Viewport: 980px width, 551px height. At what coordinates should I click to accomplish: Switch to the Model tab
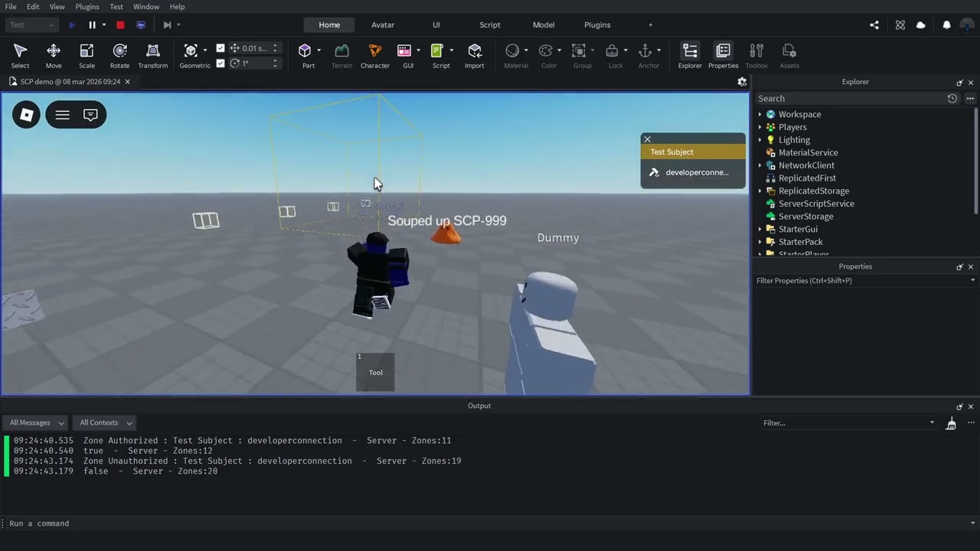544,25
